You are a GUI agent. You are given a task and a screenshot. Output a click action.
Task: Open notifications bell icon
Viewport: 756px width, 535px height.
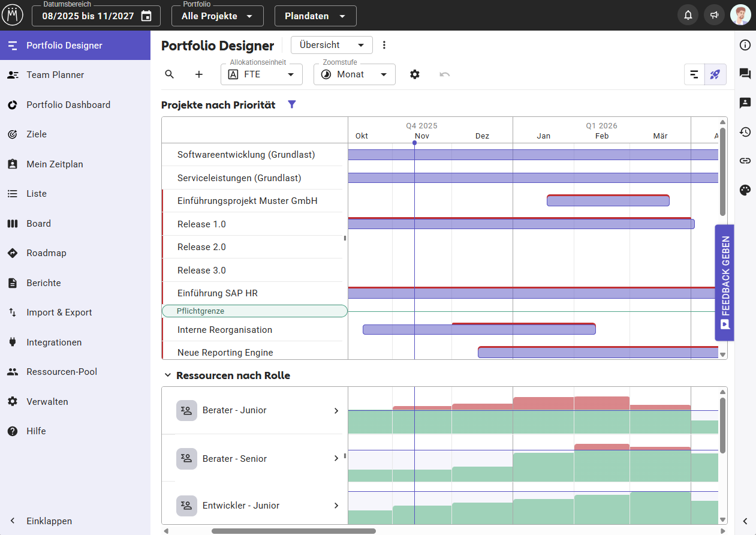[688, 16]
